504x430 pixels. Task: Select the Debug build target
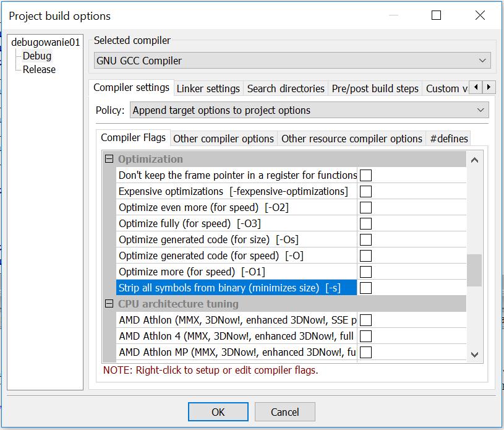[37, 56]
